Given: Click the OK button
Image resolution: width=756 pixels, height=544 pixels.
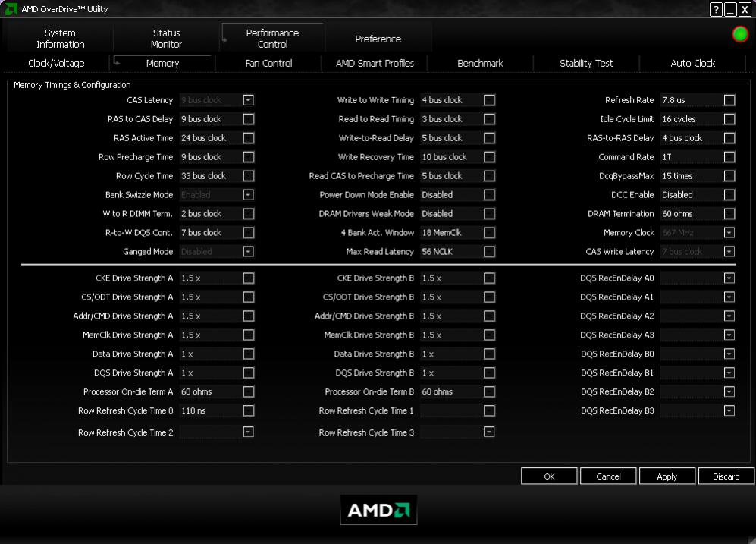Looking at the screenshot, I should (x=549, y=476).
